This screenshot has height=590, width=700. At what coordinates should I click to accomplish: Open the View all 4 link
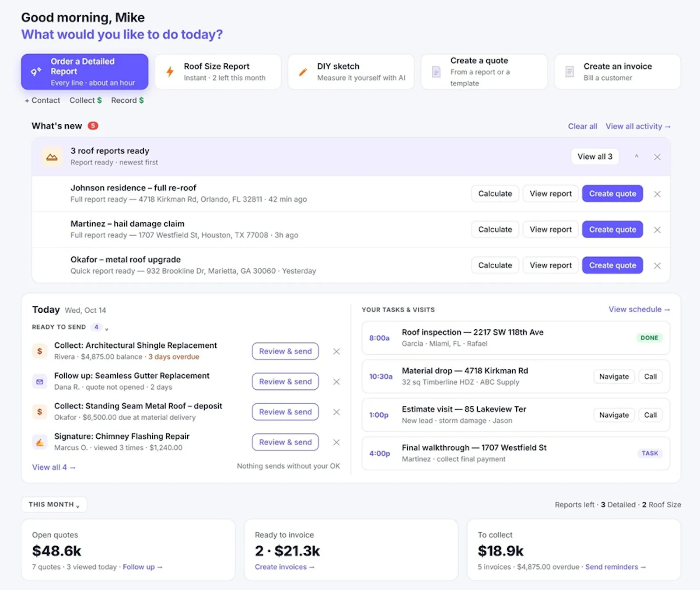click(x=54, y=468)
